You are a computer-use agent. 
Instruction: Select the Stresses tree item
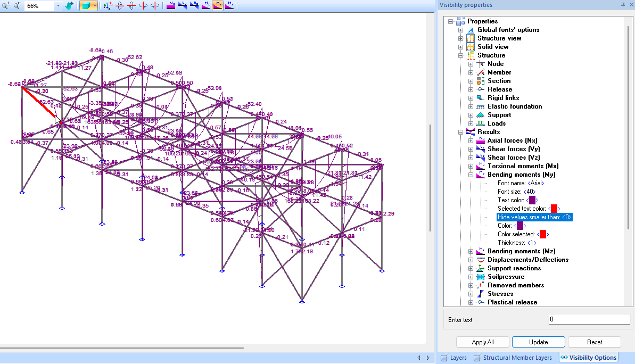click(x=500, y=294)
